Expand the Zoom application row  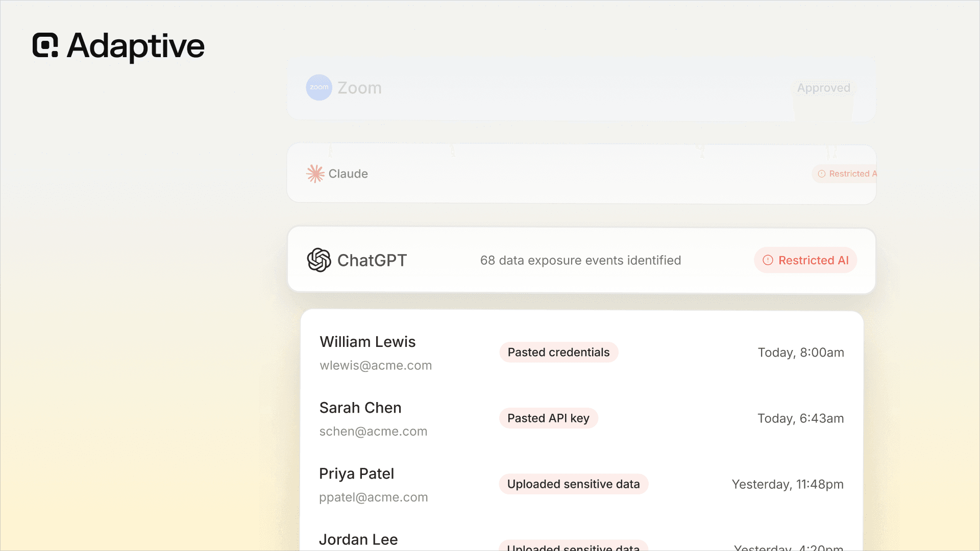(x=581, y=88)
